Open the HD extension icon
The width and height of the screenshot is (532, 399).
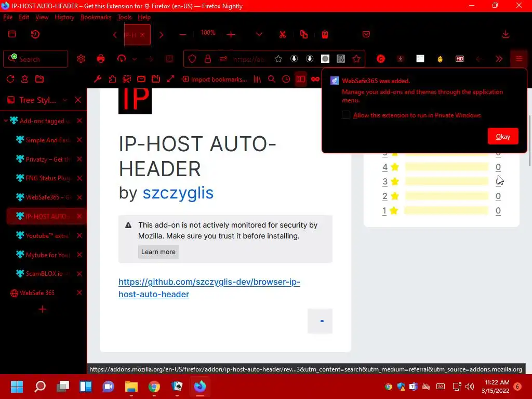click(x=460, y=59)
